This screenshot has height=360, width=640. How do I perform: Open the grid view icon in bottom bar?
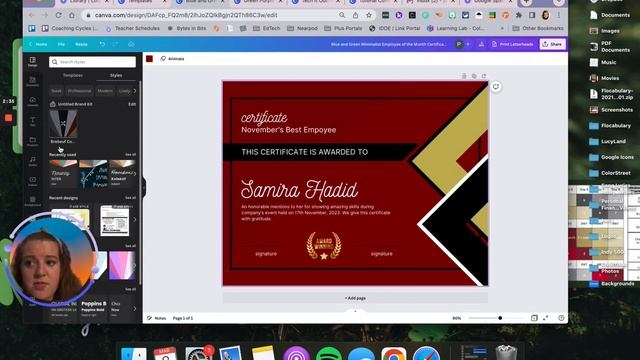point(534,318)
